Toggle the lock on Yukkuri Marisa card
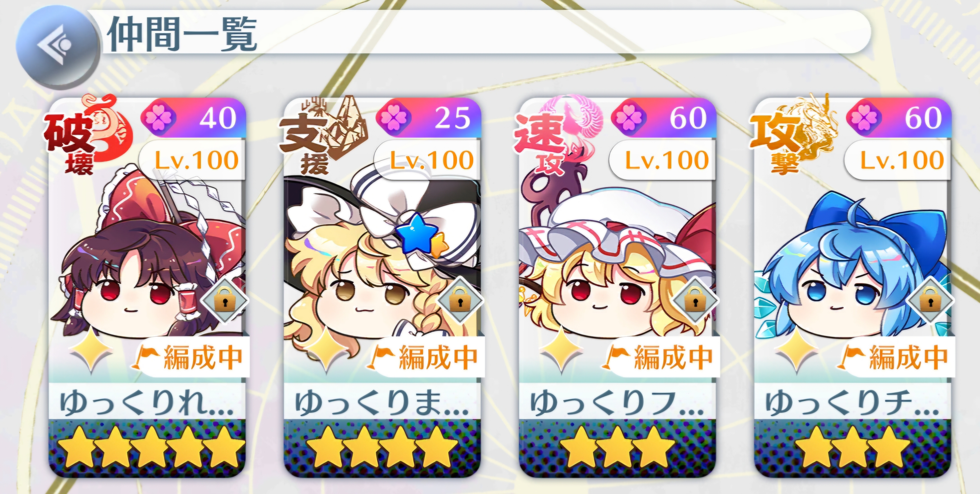Viewport: 980px width, 494px height. point(460,300)
